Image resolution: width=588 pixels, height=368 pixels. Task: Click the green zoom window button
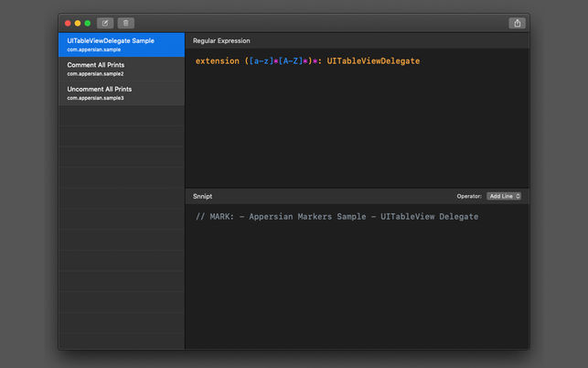pos(88,23)
